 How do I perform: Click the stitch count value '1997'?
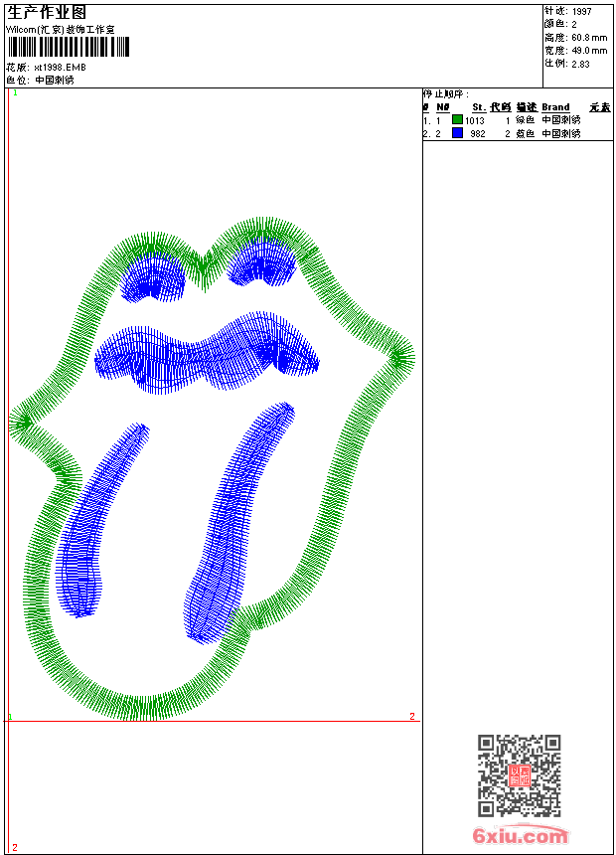(x=581, y=11)
